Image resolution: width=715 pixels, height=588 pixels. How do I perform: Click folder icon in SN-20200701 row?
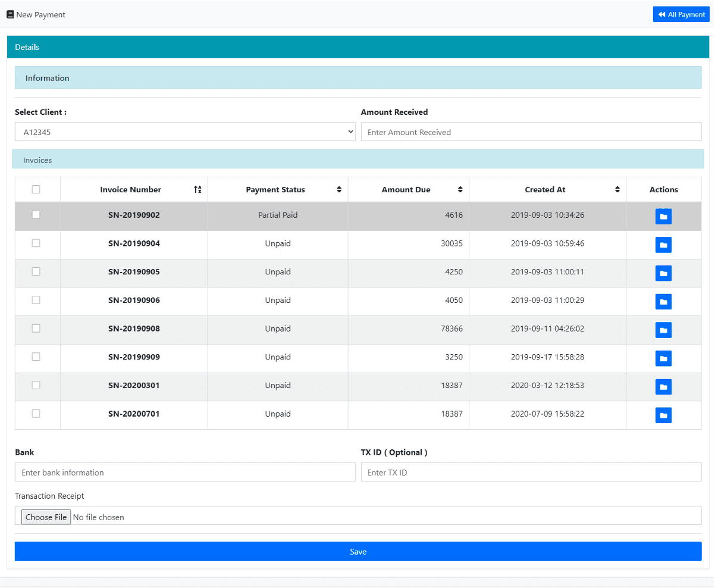pyautogui.click(x=663, y=415)
